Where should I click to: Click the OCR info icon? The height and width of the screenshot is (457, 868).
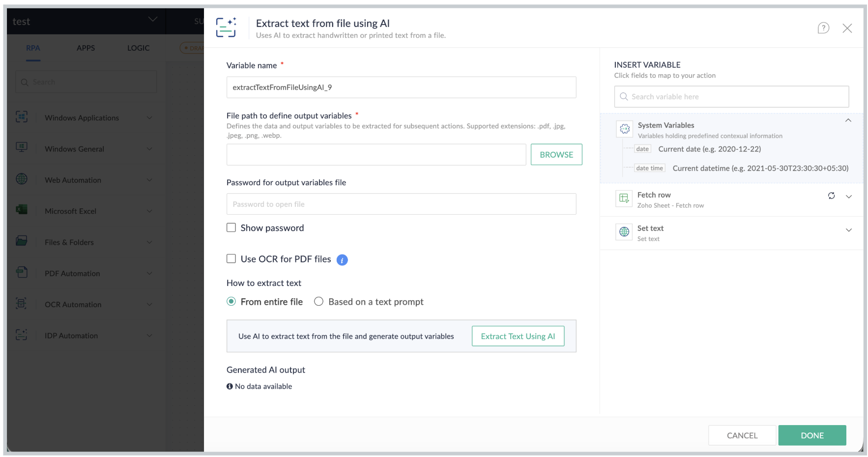[x=342, y=260]
